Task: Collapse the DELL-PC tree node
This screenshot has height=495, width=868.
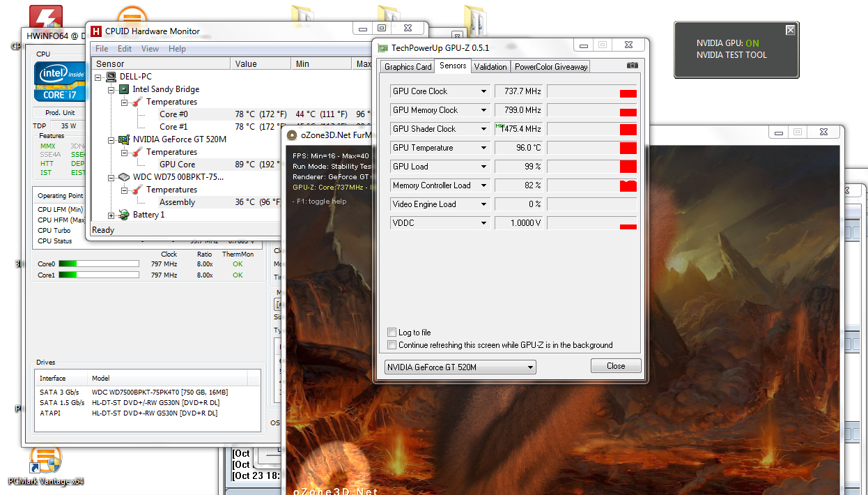Action: tap(98, 77)
